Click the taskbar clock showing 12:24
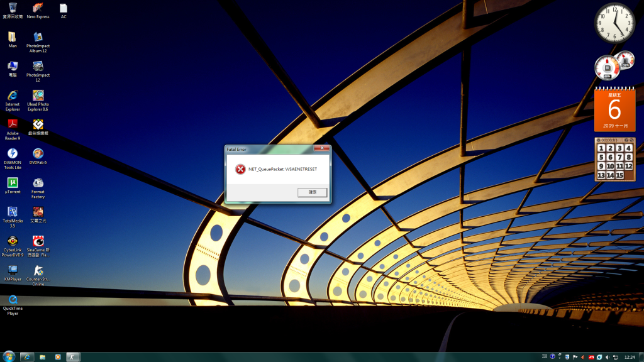 [x=629, y=357]
